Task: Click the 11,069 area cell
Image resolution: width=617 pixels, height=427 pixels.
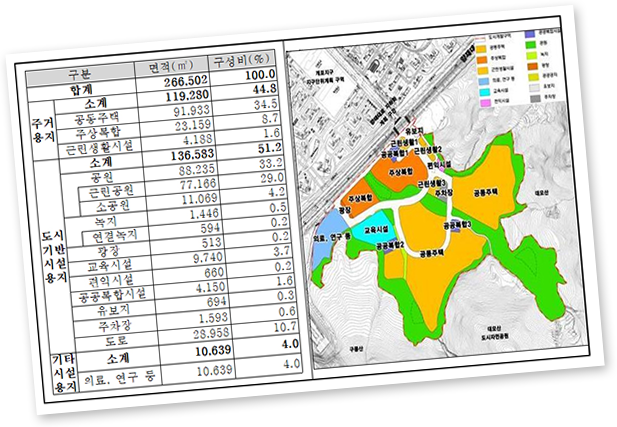Action: click(200, 199)
